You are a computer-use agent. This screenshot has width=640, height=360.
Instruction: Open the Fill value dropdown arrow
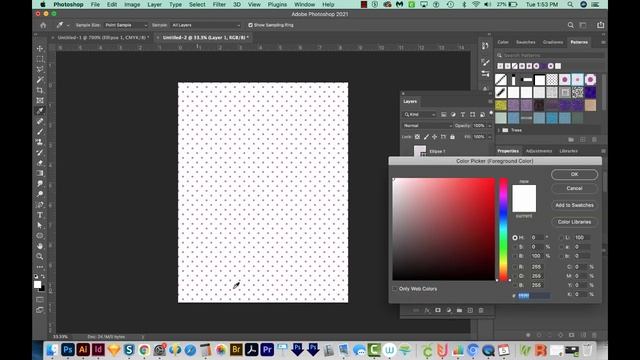tap(490, 137)
